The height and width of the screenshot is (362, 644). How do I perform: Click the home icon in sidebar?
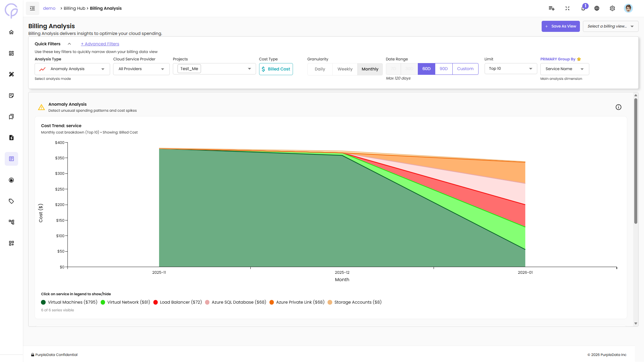pos(11,32)
